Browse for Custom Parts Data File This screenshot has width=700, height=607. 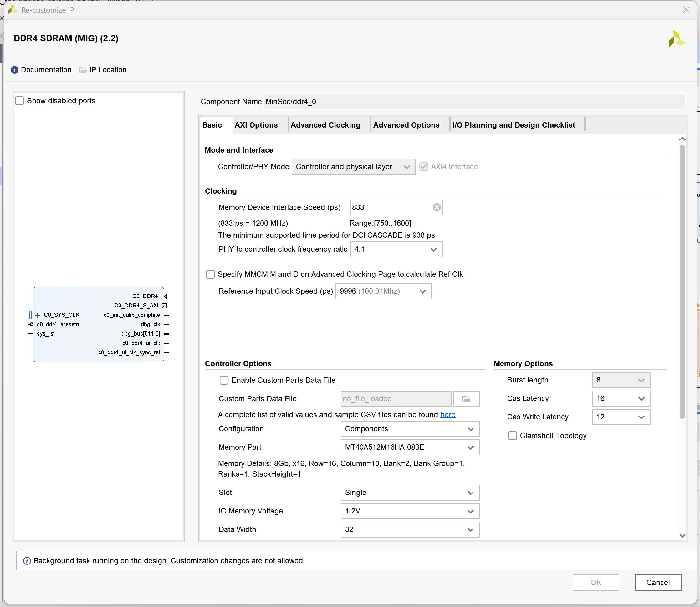[466, 399]
